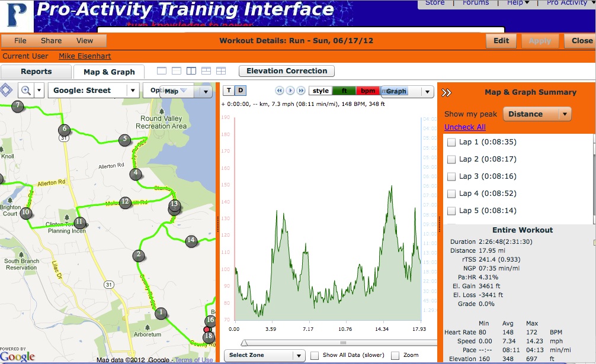This screenshot has width=596, height=364.
Task: Click mile marker 14 on map
Action: (x=191, y=241)
